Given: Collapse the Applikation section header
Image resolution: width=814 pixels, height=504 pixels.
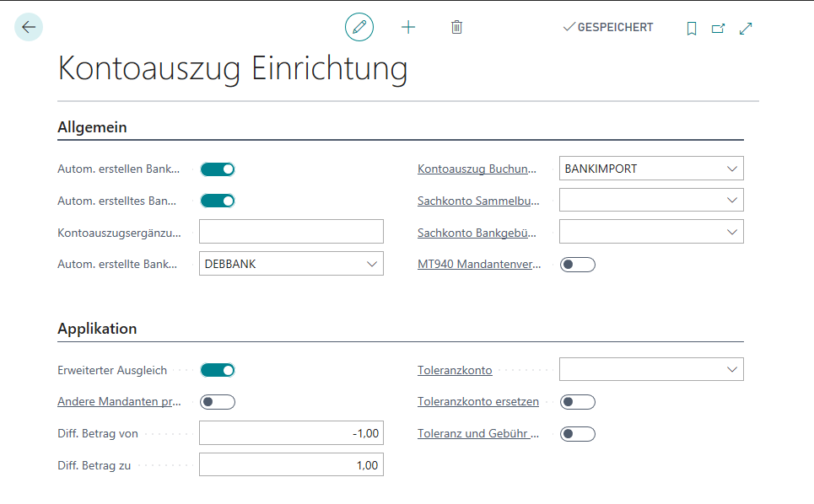Looking at the screenshot, I should [97, 329].
